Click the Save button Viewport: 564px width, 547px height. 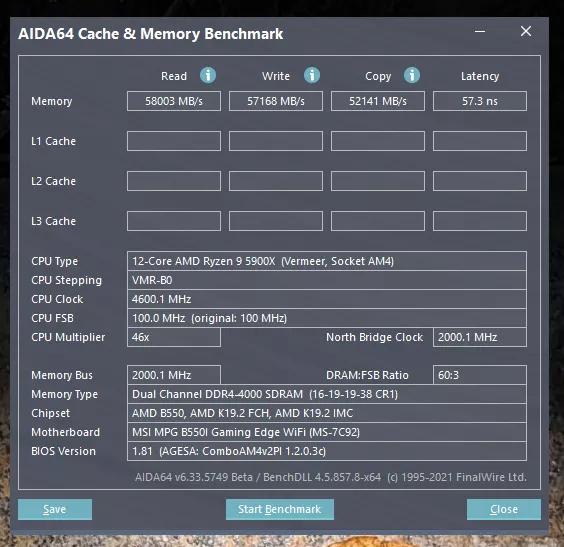[x=55, y=509]
